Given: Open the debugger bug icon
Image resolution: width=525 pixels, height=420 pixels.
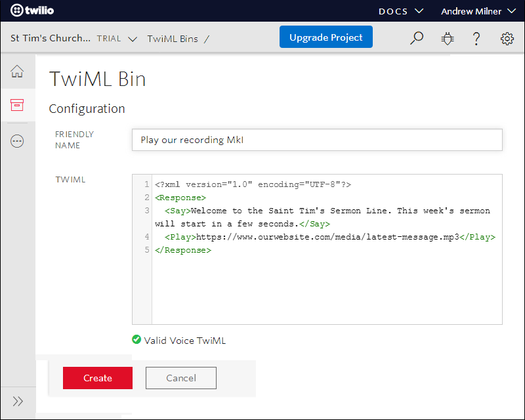Looking at the screenshot, I should point(448,39).
